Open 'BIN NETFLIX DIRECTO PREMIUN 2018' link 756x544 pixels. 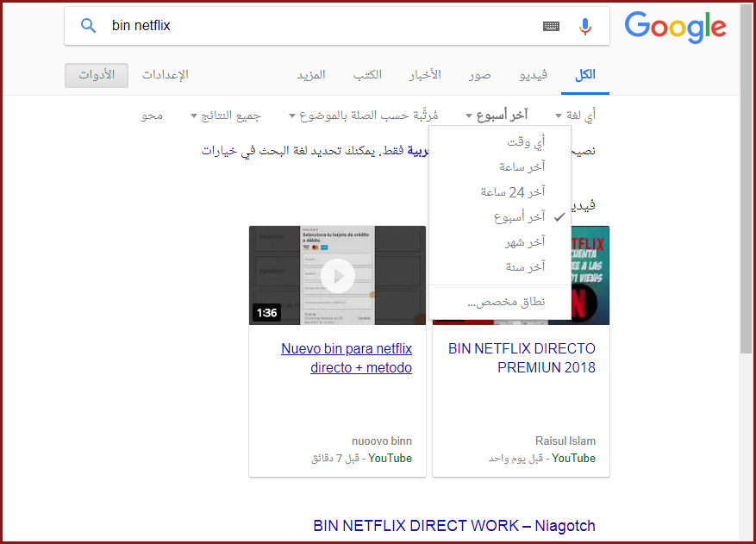522,358
